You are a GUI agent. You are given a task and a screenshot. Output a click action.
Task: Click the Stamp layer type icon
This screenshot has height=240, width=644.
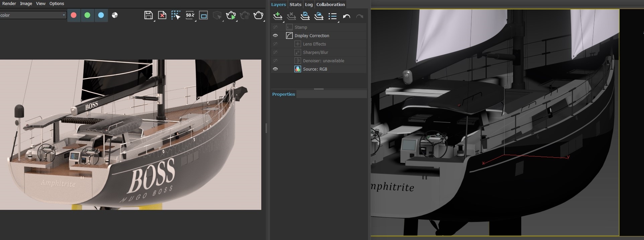289,27
